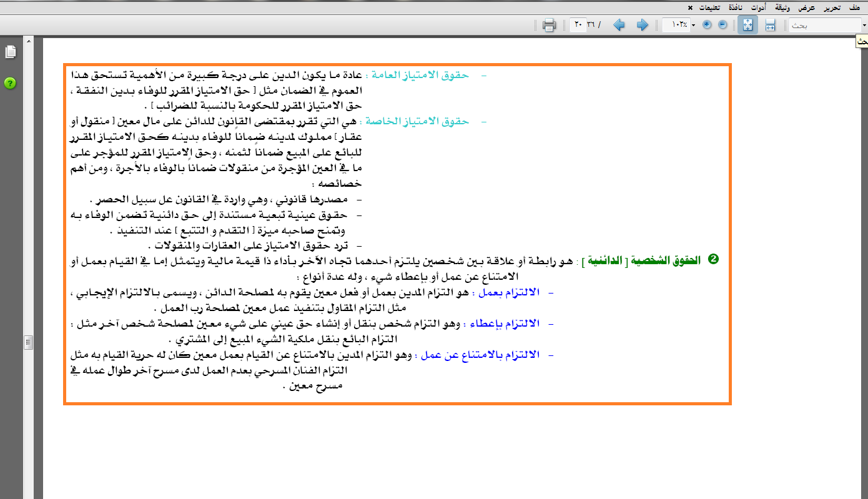Open the pages panel icon in the sidebar
The height and width of the screenshot is (499, 868).
pos(10,52)
